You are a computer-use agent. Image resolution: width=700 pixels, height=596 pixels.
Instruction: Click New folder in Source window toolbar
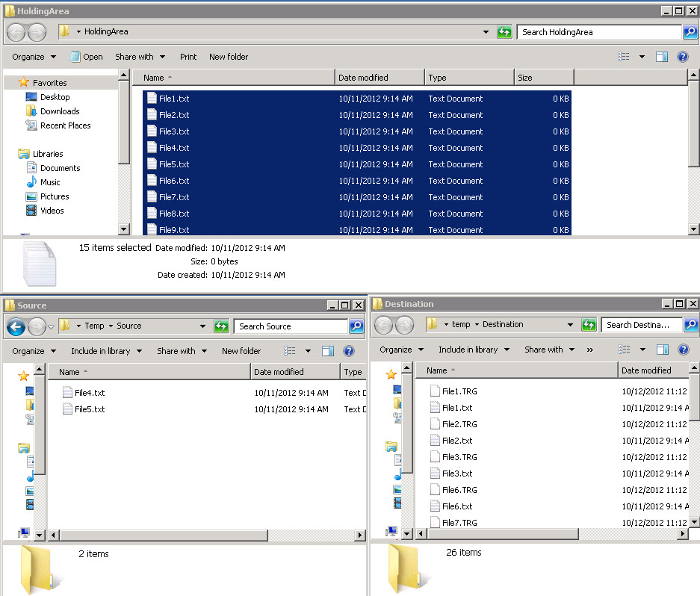241,351
